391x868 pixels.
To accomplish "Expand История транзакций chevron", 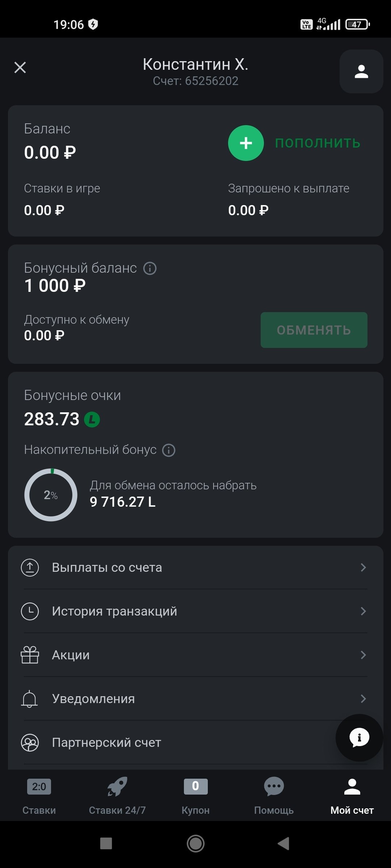I will pos(363,611).
